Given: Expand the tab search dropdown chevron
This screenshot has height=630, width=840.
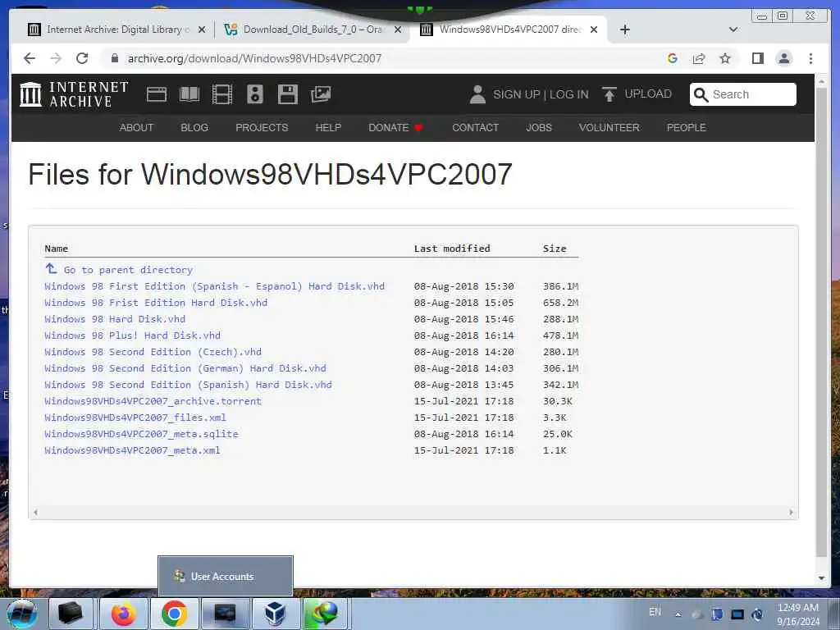Looking at the screenshot, I should click(733, 30).
